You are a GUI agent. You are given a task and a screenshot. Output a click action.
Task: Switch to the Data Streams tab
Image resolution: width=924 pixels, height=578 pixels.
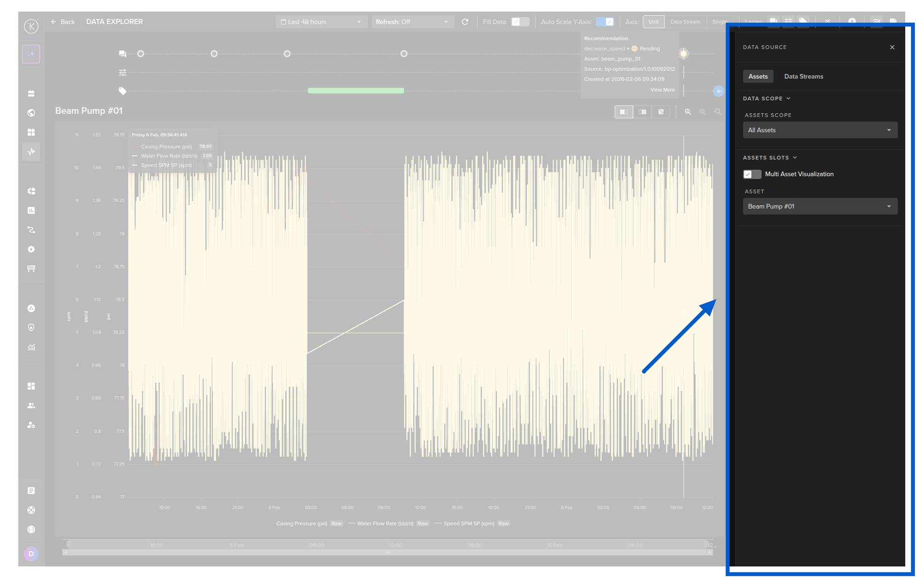[803, 77]
